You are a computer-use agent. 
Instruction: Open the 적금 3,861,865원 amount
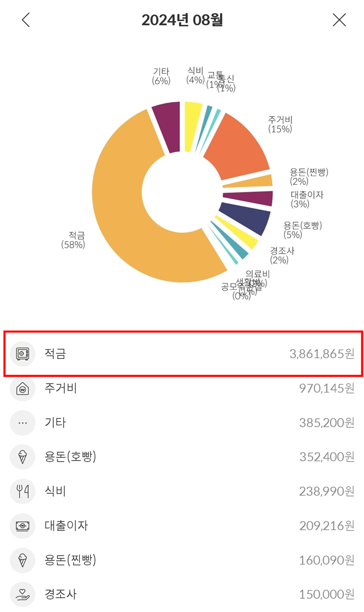coord(322,353)
